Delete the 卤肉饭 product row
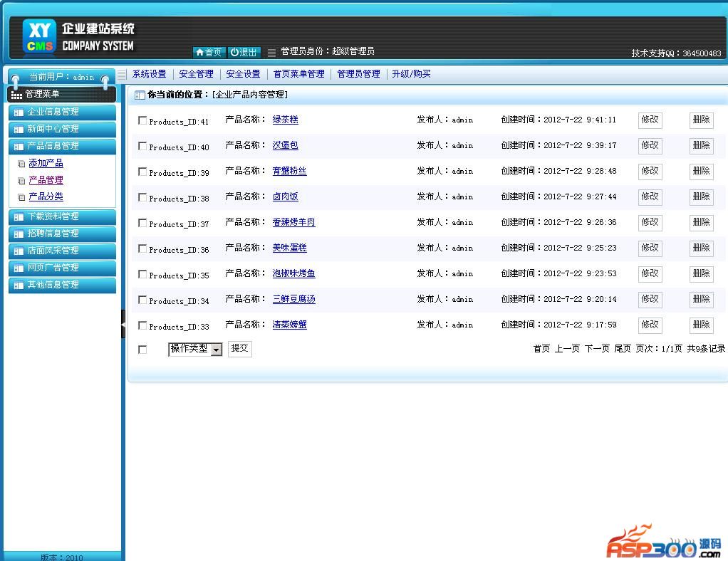Image resolution: width=728 pixels, height=561 pixels. [701, 196]
